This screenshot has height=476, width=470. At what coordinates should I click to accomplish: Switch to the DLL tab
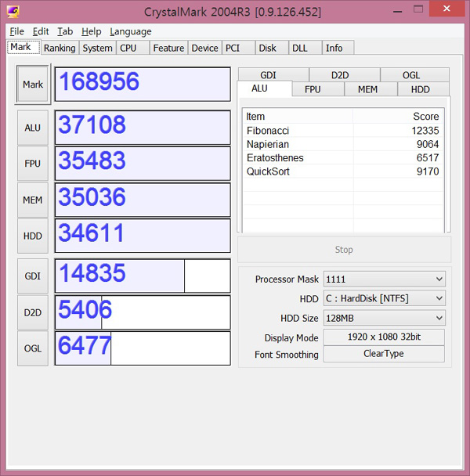point(305,48)
